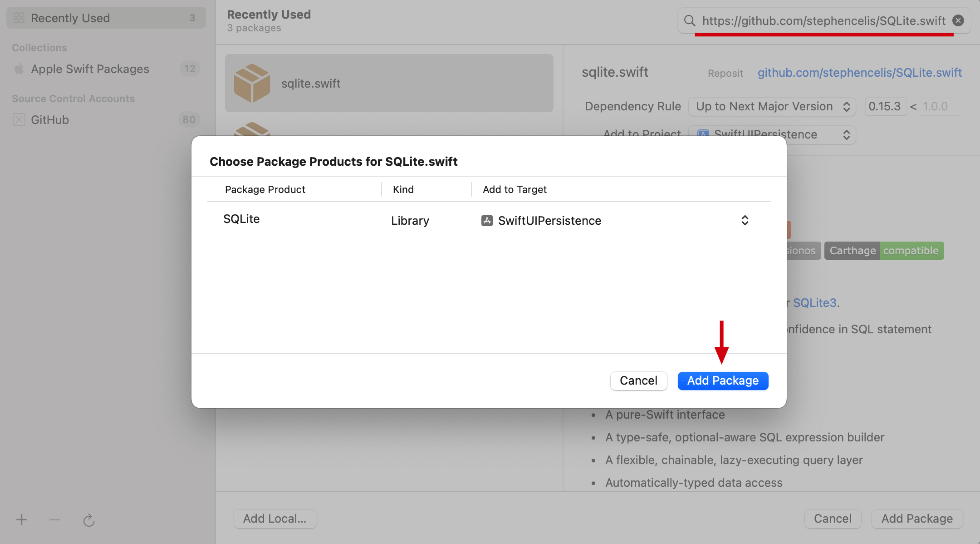Image resolution: width=980 pixels, height=544 pixels.
Task: Click the Add to Target column header
Action: tap(514, 189)
